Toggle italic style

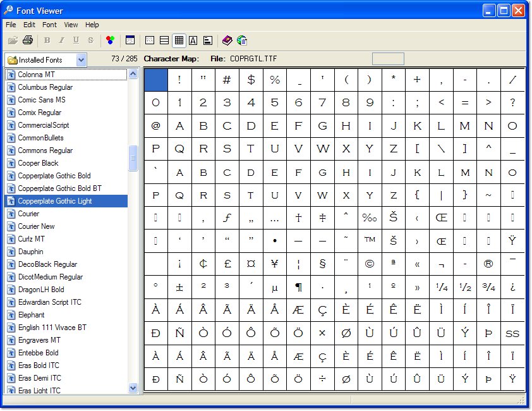(60, 40)
